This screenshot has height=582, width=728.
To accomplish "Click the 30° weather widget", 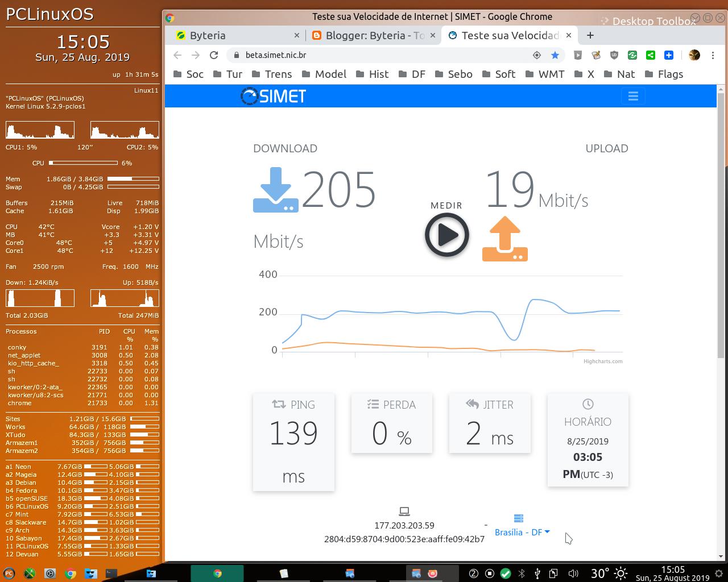I will click(609, 573).
